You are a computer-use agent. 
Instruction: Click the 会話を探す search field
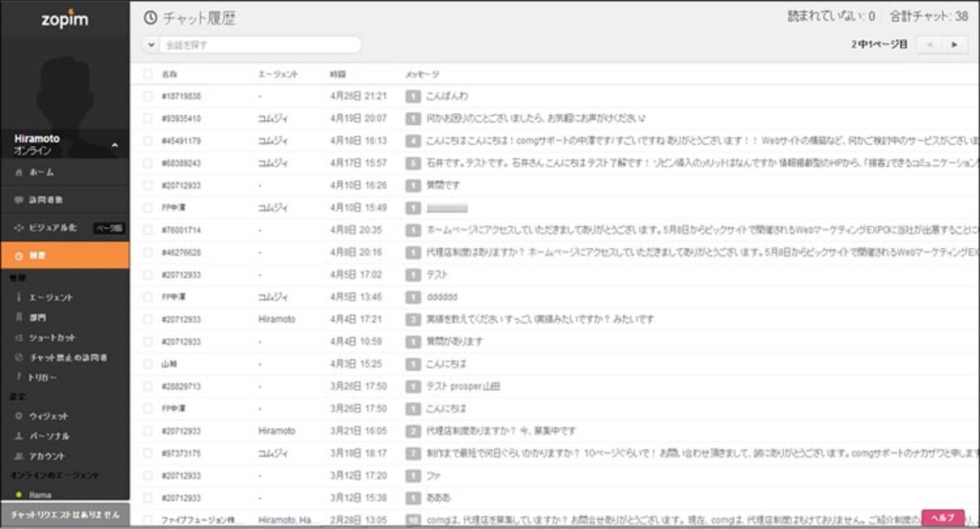(x=260, y=45)
